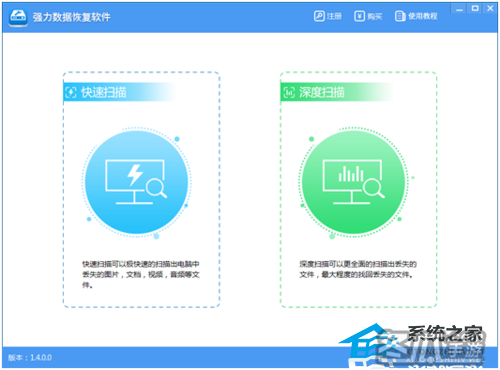Click the small lightning icon in 快速扫描 header
Image resolution: width=500 pixels, height=370 pixels.
[x=71, y=92]
